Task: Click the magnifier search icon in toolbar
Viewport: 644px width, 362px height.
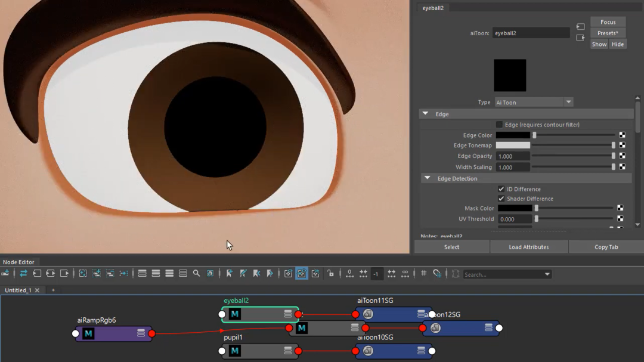Action: click(x=196, y=273)
